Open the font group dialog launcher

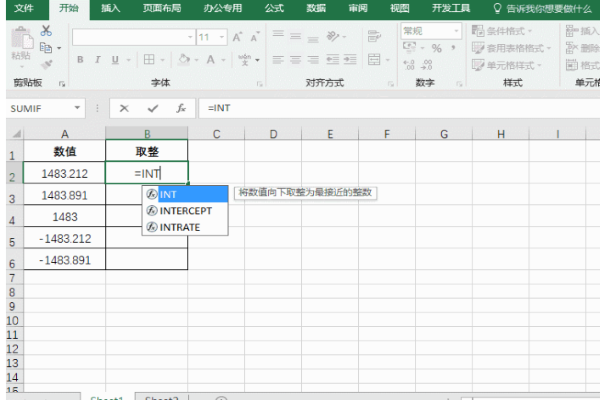(x=259, y=84)
